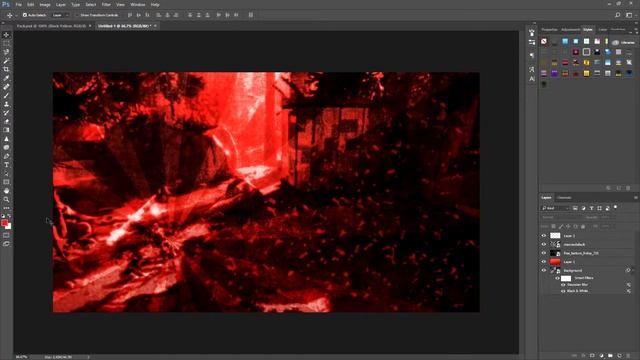This screenshot has height=360, width=640.
Task: Open the Paragraph panel icon in side dock
Action: coord(532,55)
